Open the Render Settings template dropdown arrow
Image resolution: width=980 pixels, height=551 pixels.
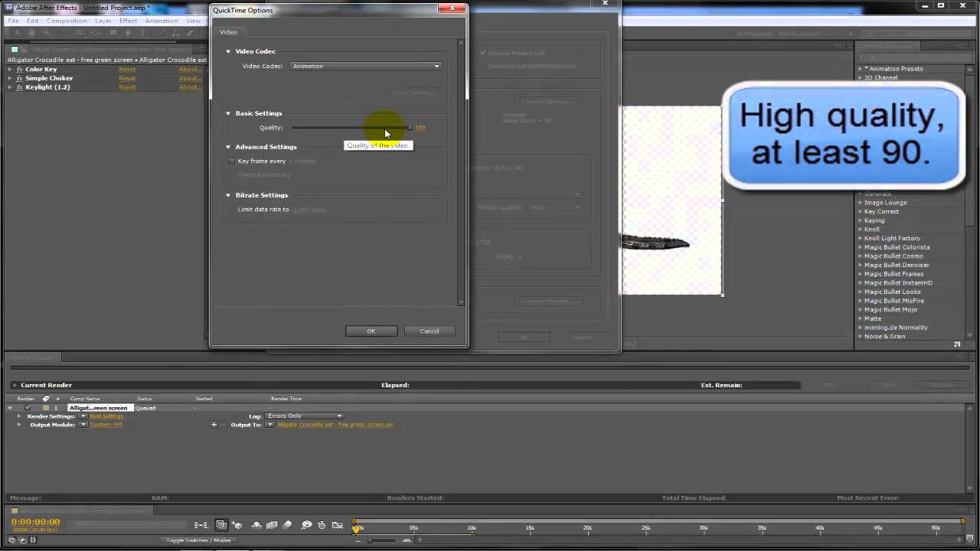click(83, 416)
